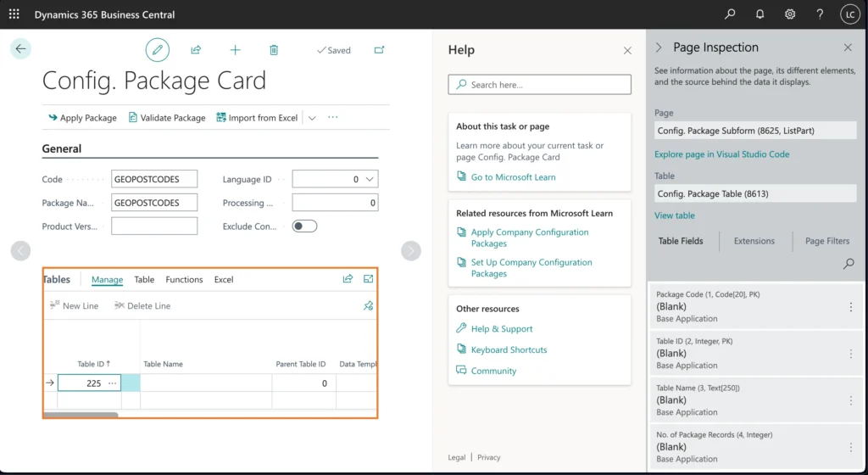Open options for Table Name field
The height and width of the screenshot is (475, 868).
pyautogui.click(x=851, y=400)
